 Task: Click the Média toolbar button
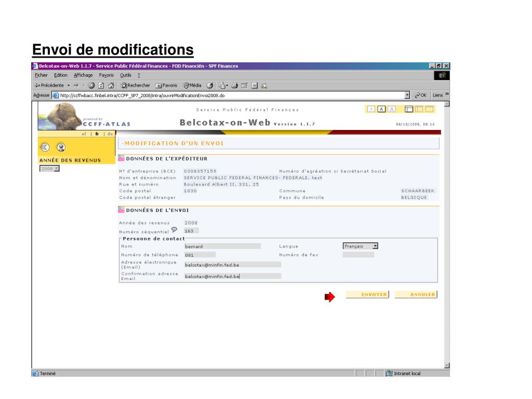(x=192, y=86)
